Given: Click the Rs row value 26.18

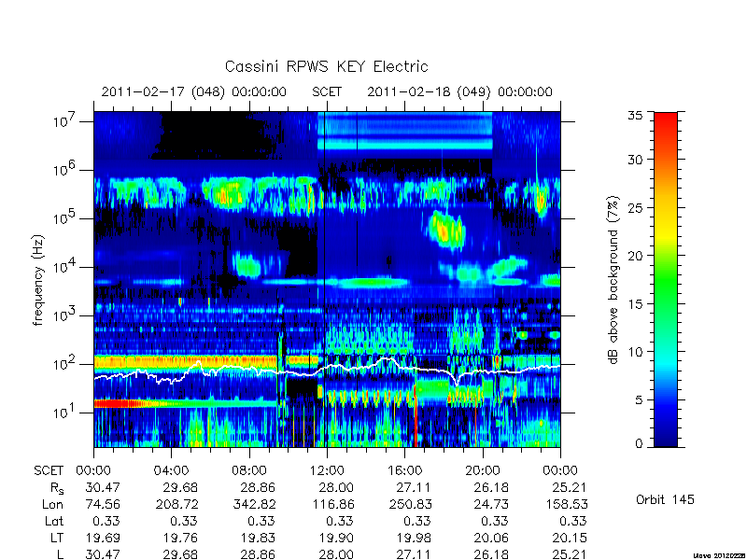Looking at the screenshot, I should (x=491, y=487).
